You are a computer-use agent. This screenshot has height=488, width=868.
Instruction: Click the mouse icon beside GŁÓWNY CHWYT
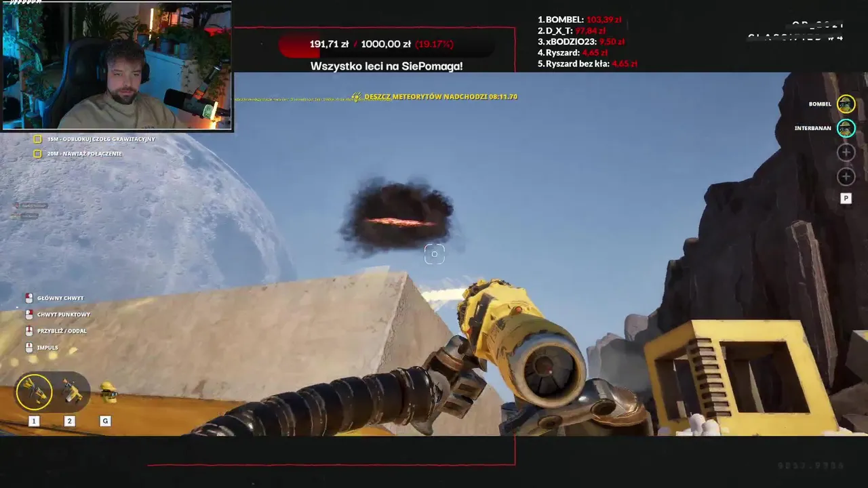pyautogui.click(x=29, y=298)
